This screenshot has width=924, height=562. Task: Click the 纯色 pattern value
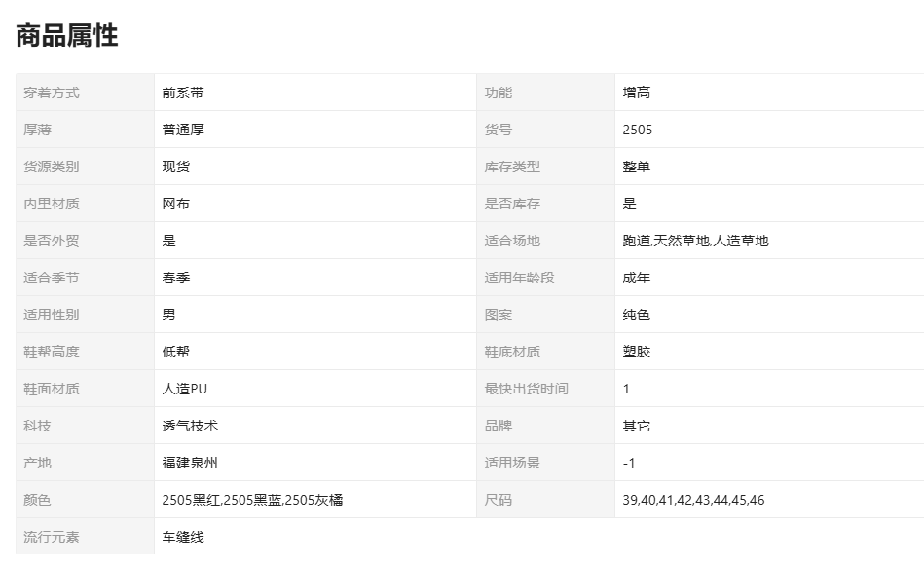coord(637,315)
